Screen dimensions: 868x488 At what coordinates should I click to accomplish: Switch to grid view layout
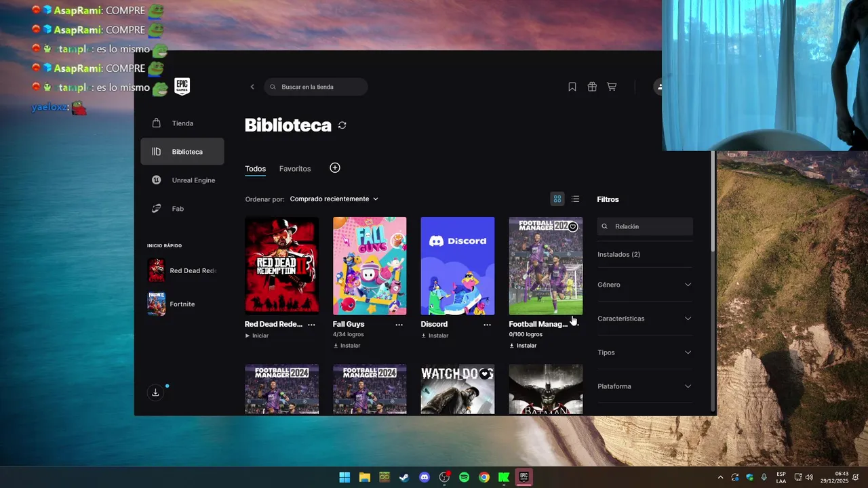[557, 199]
